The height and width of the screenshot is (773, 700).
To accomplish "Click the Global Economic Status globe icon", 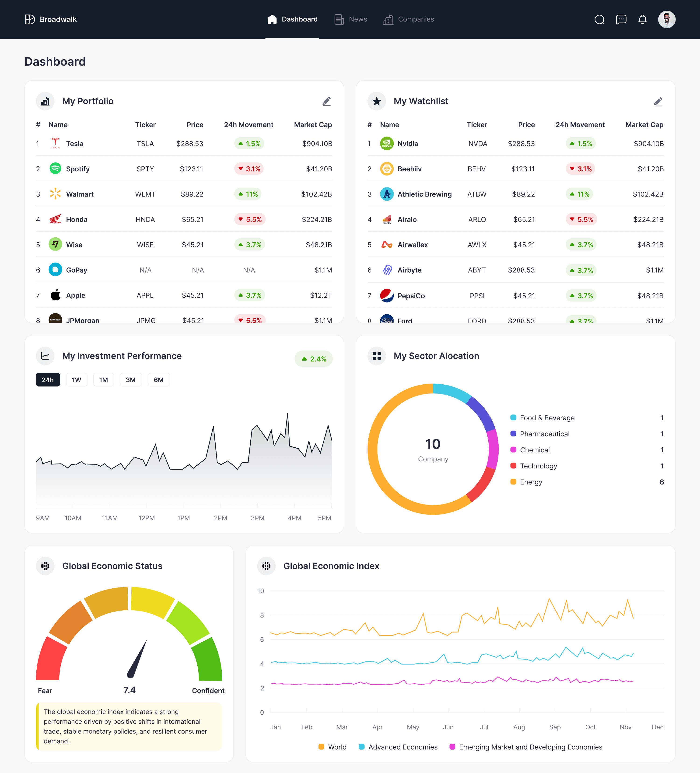I will coord(45,566).
